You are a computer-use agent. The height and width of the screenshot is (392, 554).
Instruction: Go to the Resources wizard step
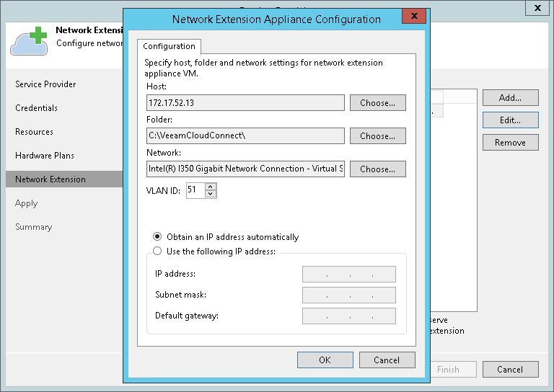pos(35,132)
